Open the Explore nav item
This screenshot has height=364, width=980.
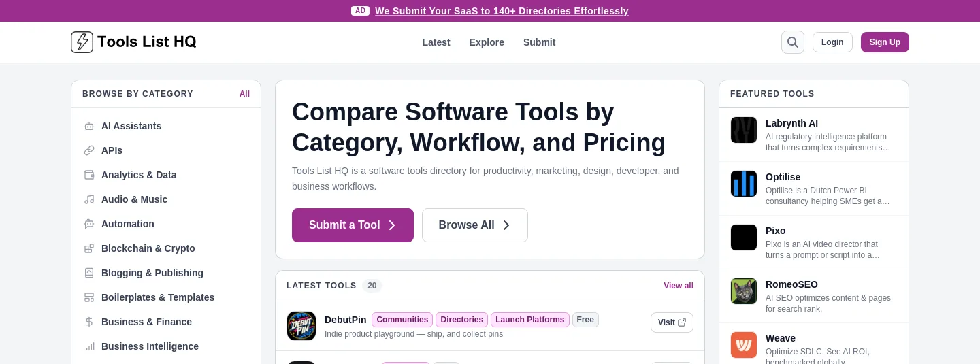click(487, 42)
